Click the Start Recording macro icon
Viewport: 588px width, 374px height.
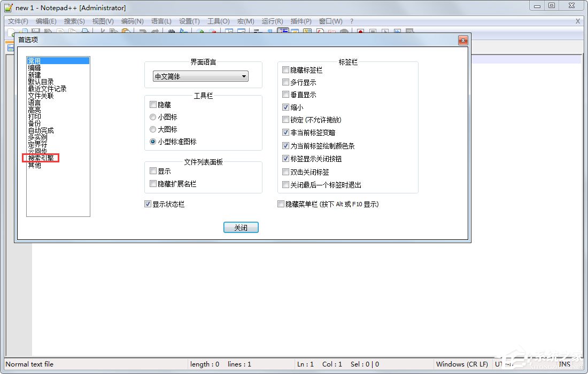tap(360, 32)
